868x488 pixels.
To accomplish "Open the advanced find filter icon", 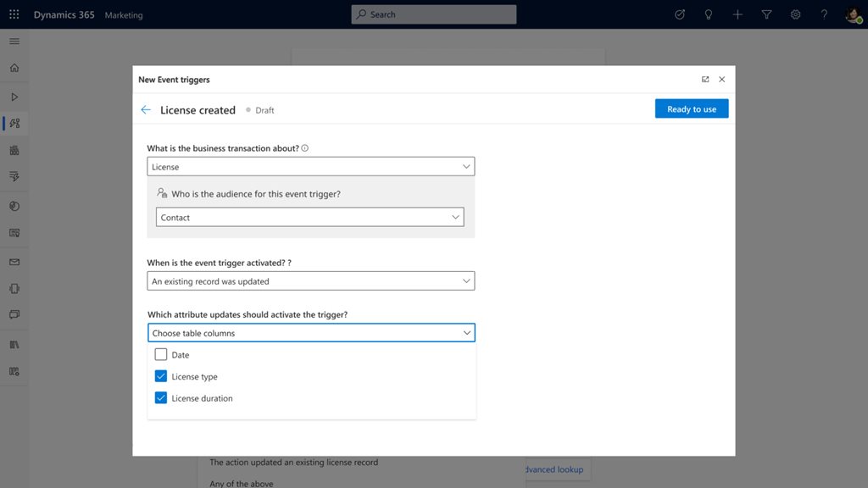I will (x=766, y=14).
